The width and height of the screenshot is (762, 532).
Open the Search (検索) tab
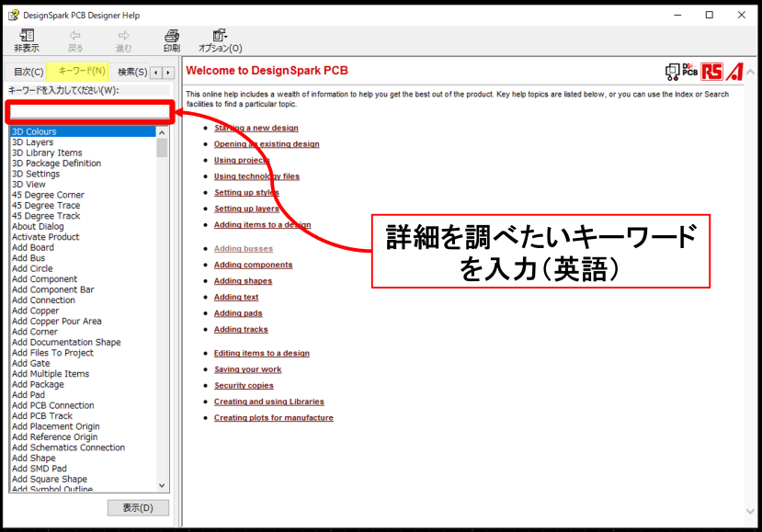click(x=132, y=72)
